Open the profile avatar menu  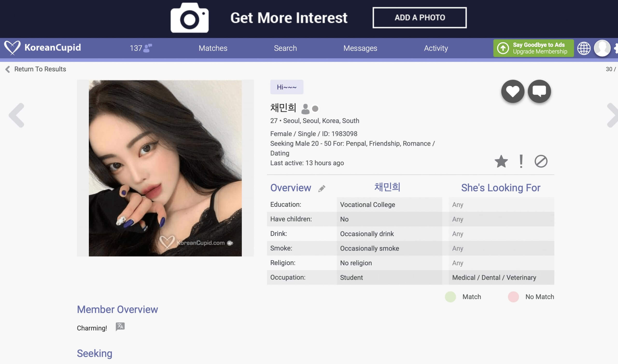602,48
